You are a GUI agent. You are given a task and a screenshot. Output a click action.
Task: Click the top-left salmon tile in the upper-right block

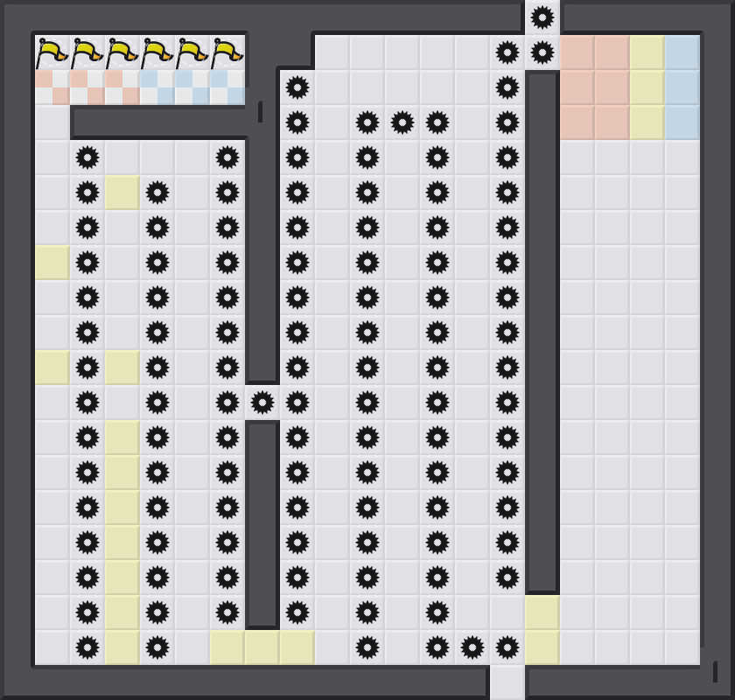577,52
